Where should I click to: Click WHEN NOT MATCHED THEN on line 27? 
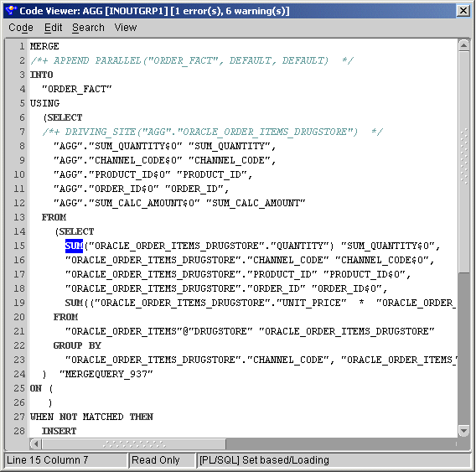[x=91, y=417]
